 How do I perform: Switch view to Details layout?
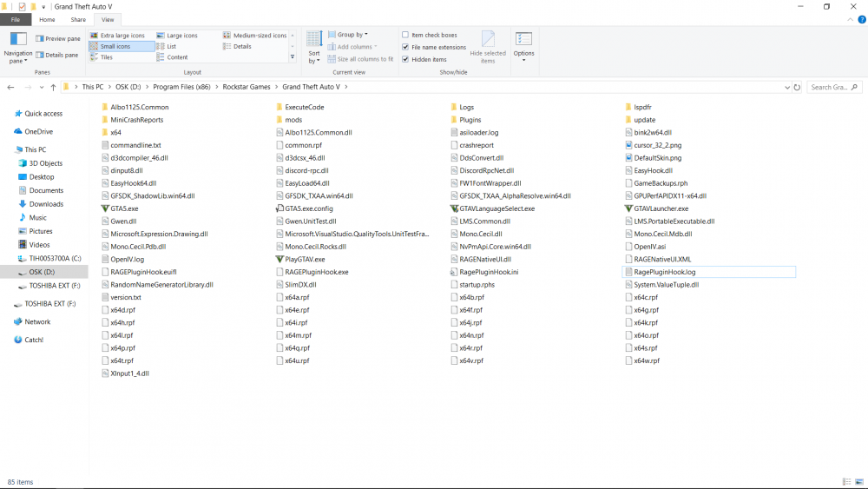coord(237,47)
